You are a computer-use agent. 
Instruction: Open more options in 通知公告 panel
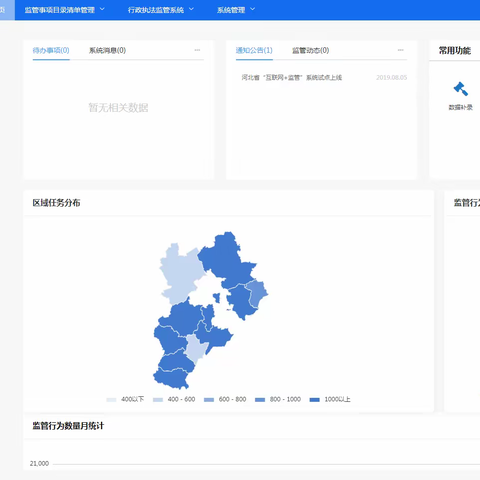pos(401,50)
